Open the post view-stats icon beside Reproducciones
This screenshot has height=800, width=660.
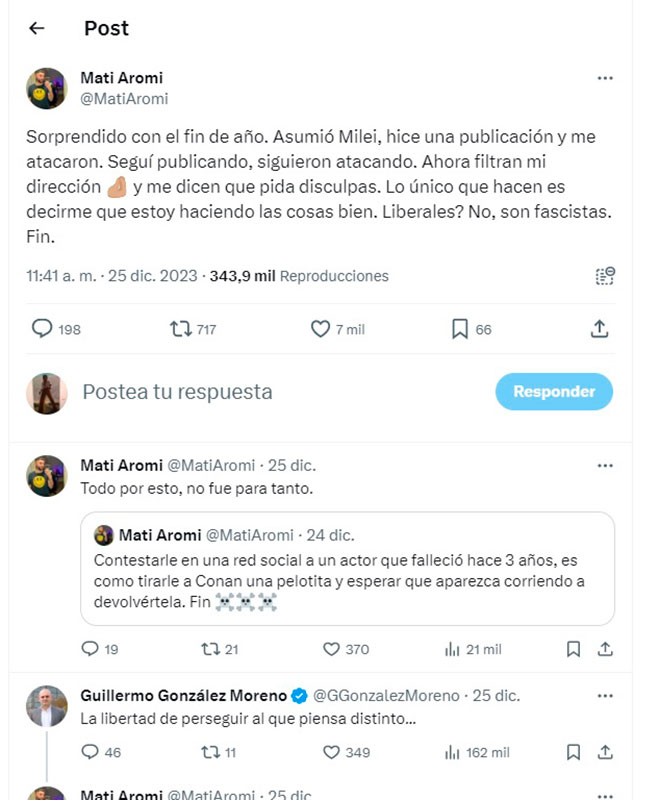tap(604, 276)
